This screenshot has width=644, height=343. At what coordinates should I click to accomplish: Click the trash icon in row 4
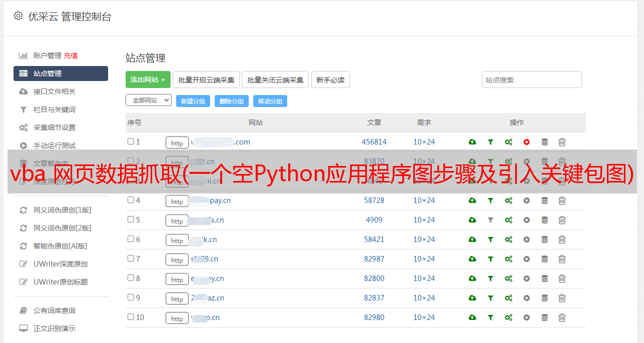click(x=562, y=200)
